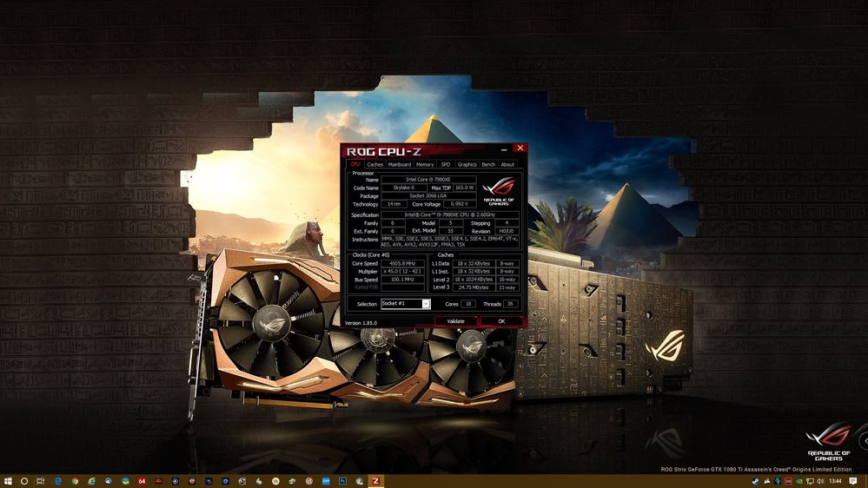Click the multiplier value x 45.0 (12 - 42)

coord(403,272)
